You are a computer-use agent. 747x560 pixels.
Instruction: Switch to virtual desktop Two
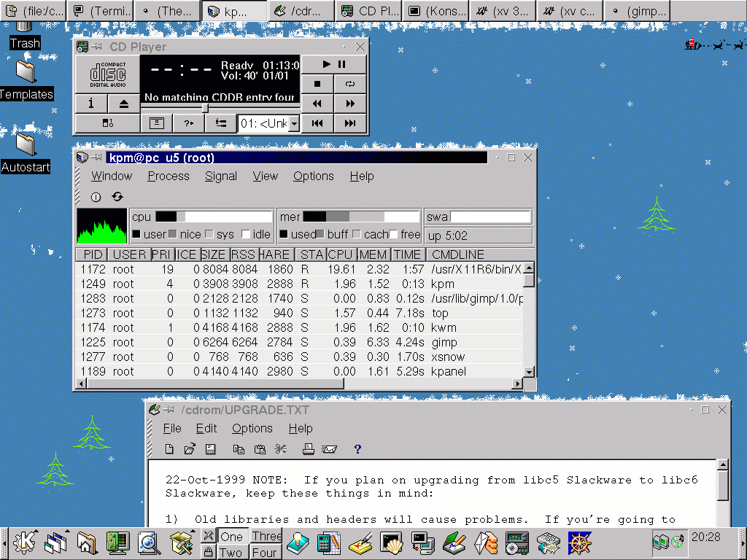(231, 553)
